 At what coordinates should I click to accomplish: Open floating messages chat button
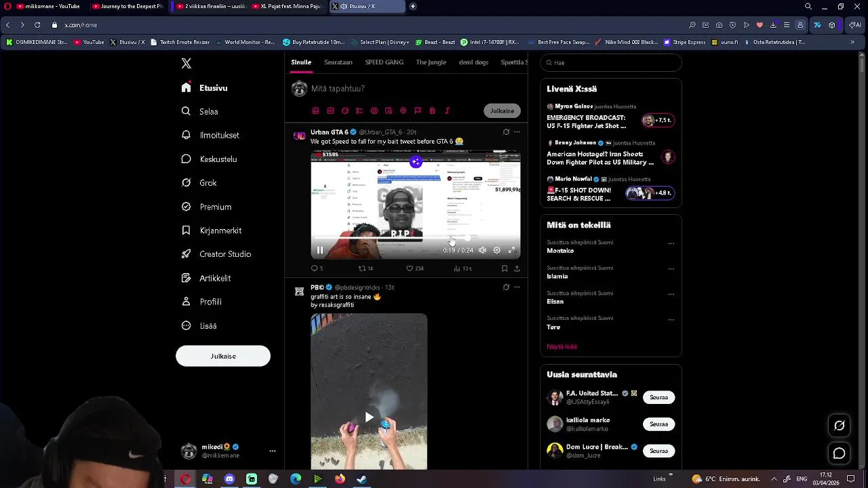(839, 453)
